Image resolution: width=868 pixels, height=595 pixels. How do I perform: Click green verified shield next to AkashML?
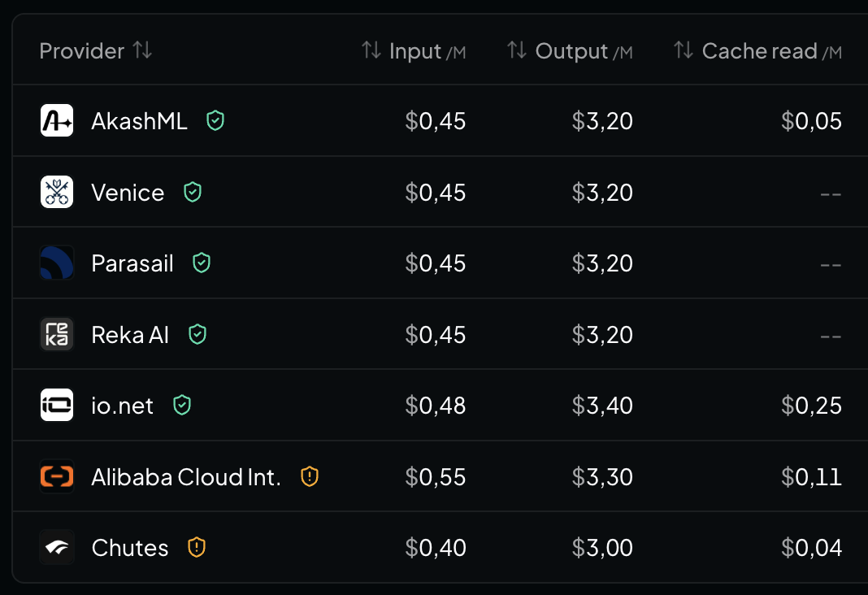pyautogui.click(x=215, y=120)
